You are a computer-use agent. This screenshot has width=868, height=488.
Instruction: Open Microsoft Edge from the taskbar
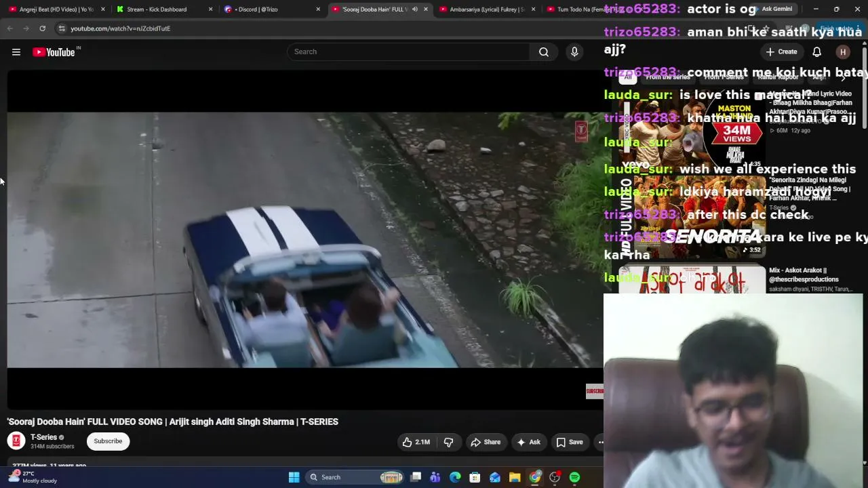pos(455,477)
